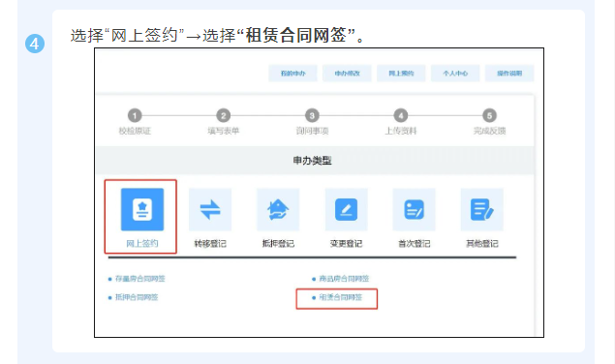Go to 网上预约 online appointment

401,74
